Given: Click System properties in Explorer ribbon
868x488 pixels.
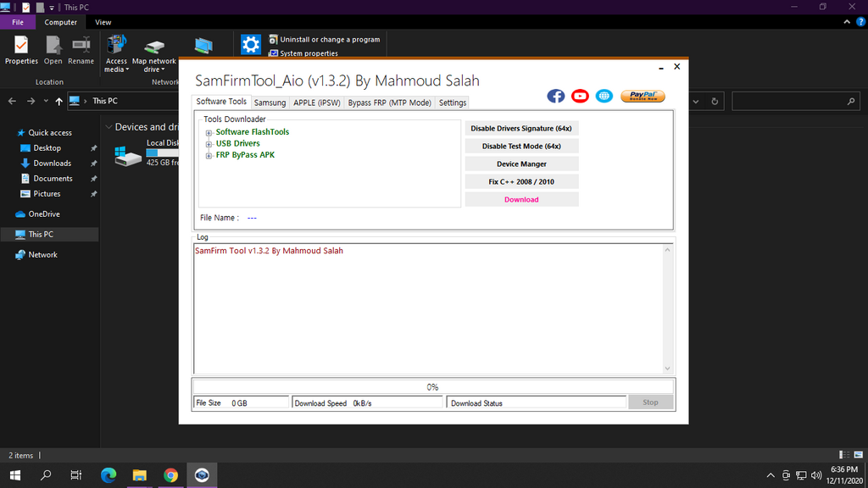Looking at the screenshot, I should [x=303, y=53].
